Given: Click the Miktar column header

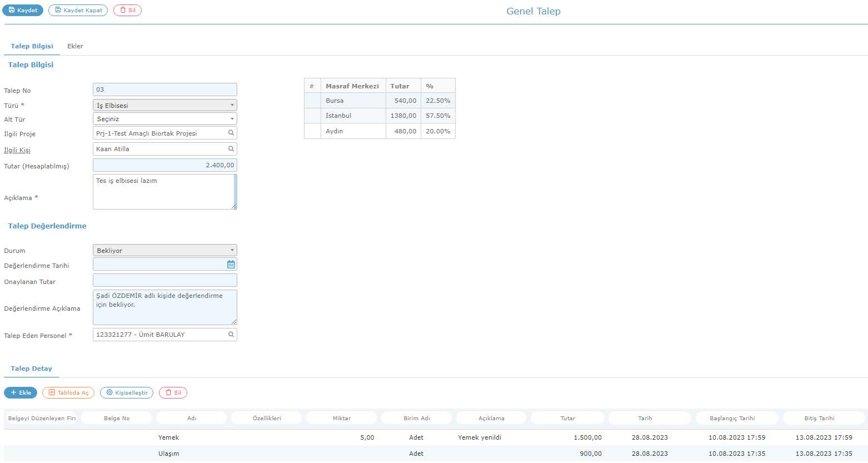Looking at the screenshot, I should click(342, 418).
